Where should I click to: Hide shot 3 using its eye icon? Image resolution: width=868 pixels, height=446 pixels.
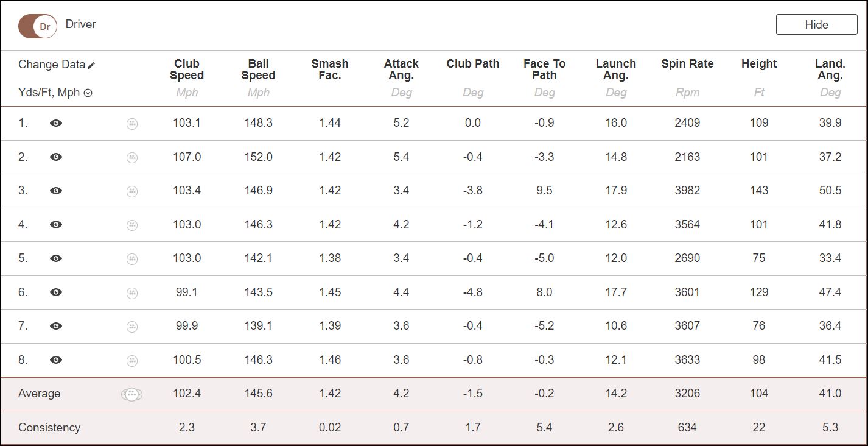click(x=56, y=191)
